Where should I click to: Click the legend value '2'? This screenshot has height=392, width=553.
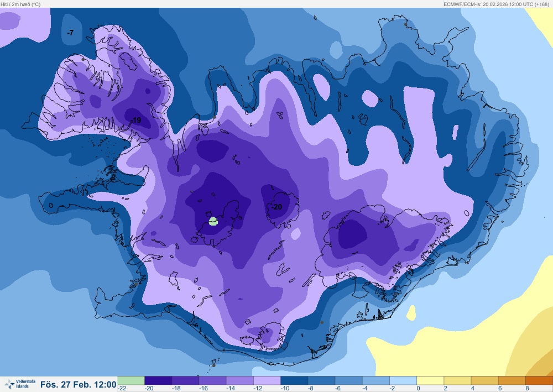(445, 388)
